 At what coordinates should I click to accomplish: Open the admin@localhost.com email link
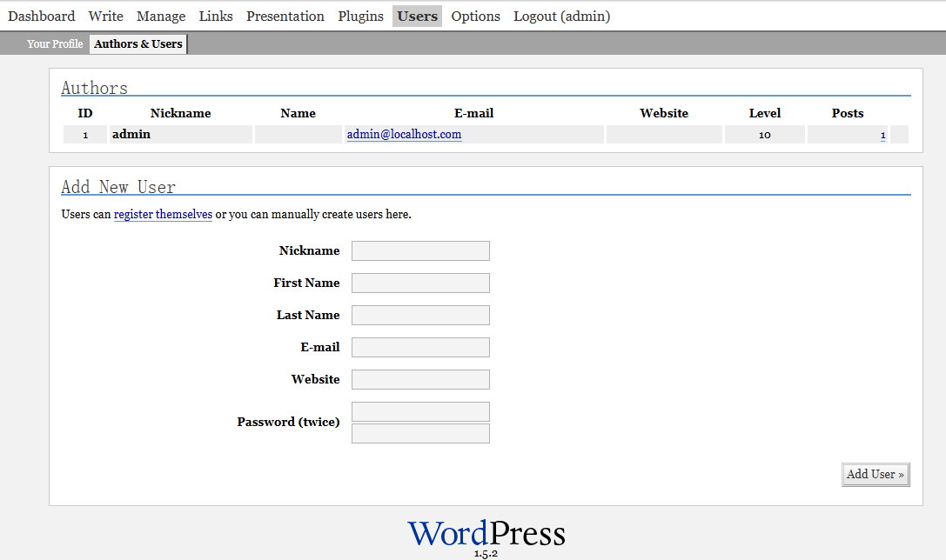coord(404,135)
